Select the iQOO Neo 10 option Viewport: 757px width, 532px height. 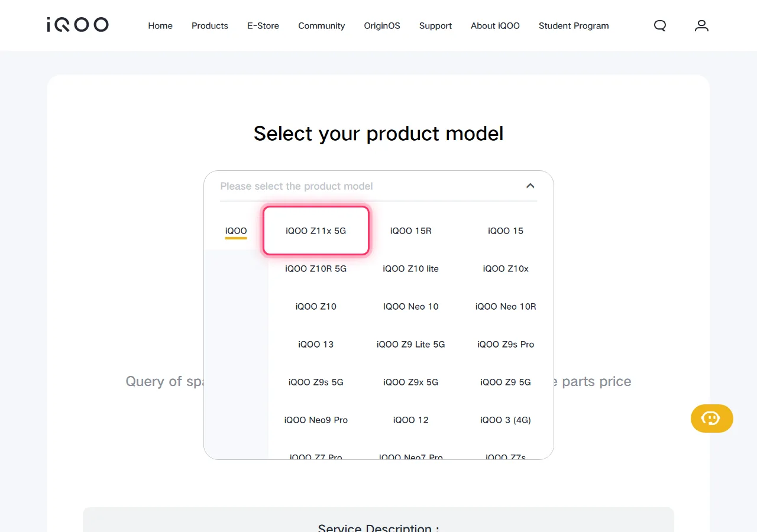(411, 306)
